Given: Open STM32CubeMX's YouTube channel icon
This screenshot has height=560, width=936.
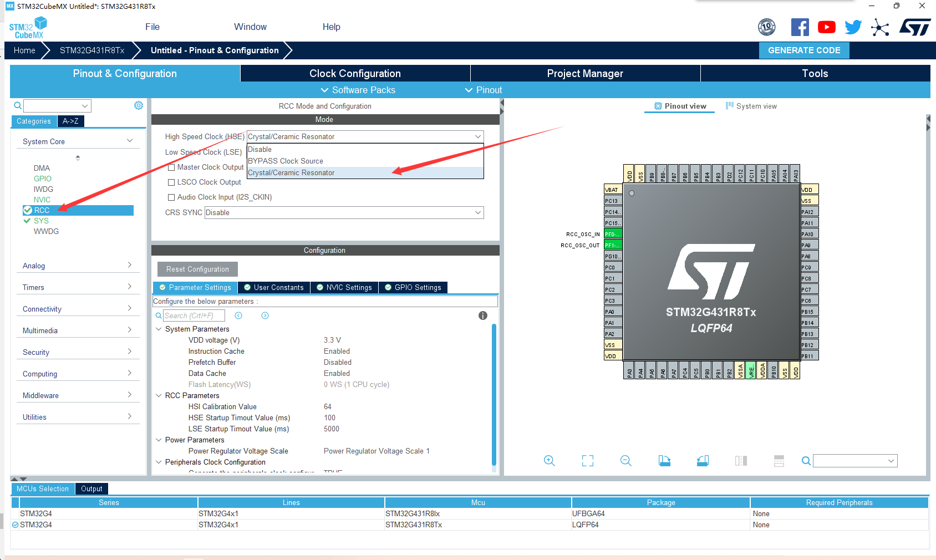Looking at the screenshot, I should pyautogui.click(x=826, y=27).
